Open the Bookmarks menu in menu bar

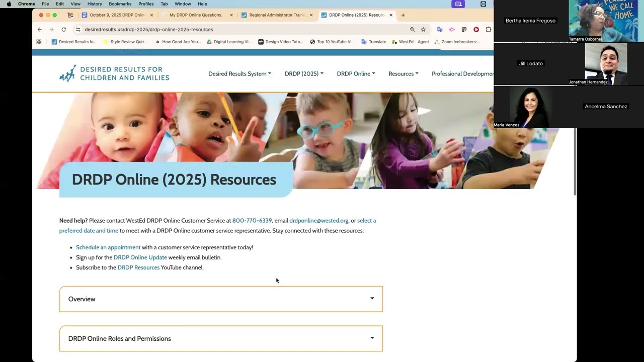[120, 4]
